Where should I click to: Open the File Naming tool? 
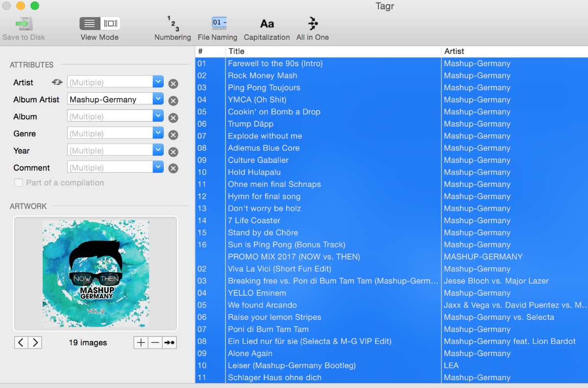pos(217,23)
